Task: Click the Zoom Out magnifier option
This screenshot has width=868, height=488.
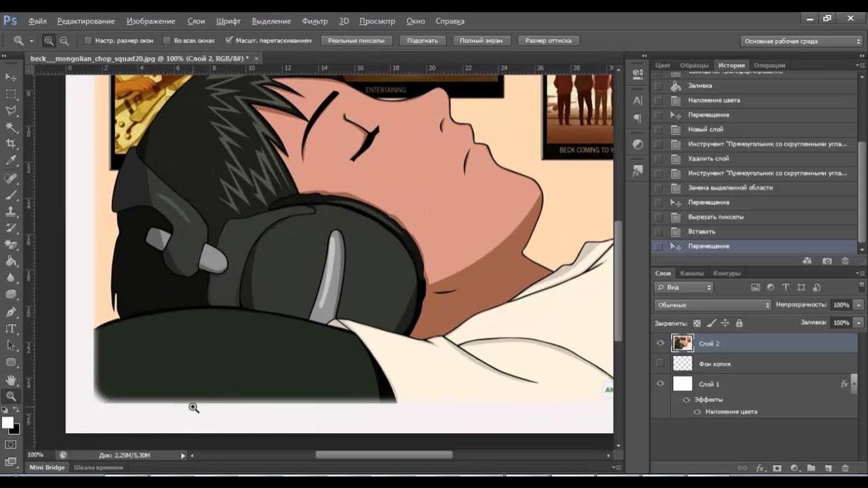Action: [x=64, y=41]
